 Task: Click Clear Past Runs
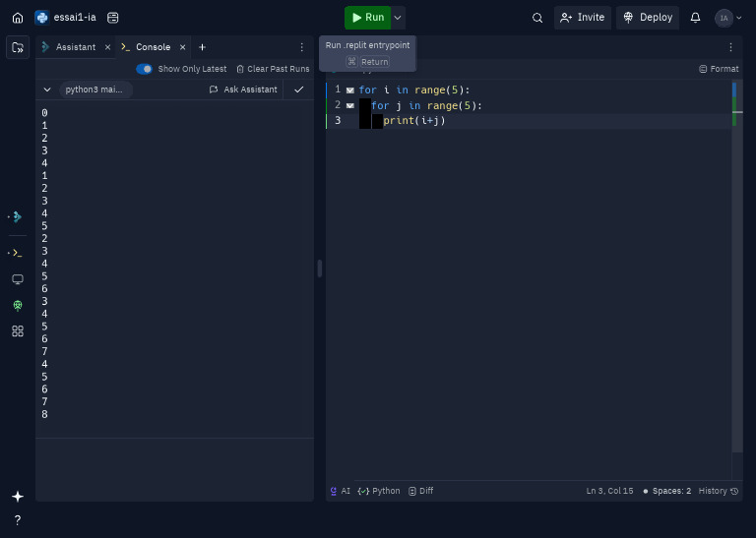point(273,69)
